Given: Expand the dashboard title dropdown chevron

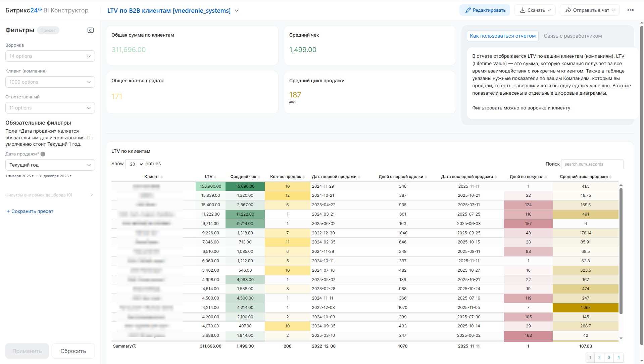Looking at the screenshot, I should (237, 10).
